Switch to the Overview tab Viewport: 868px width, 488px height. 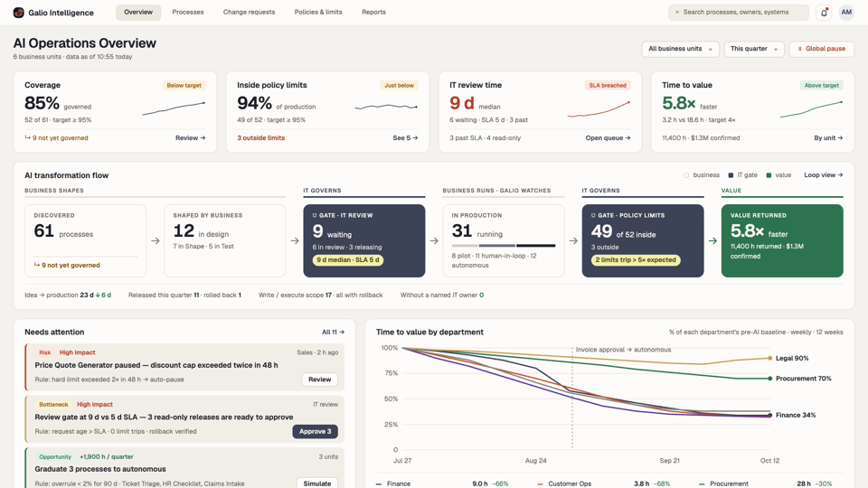tap(138, 12)
